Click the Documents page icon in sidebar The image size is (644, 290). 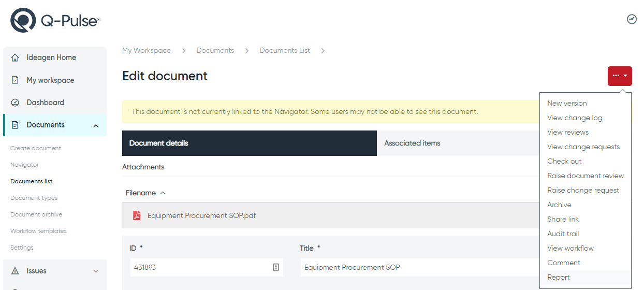16,125
